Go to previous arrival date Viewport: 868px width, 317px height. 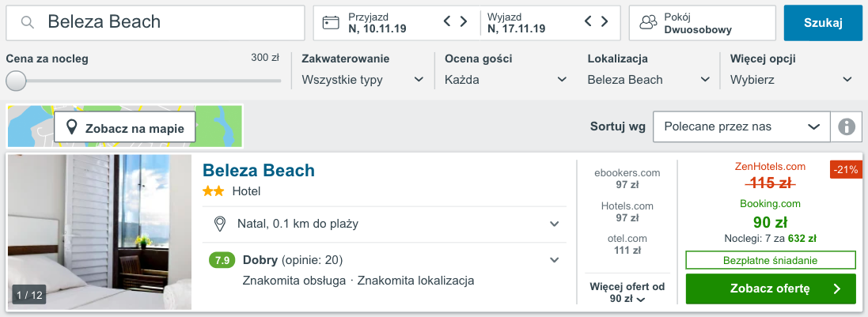[447, 22]
